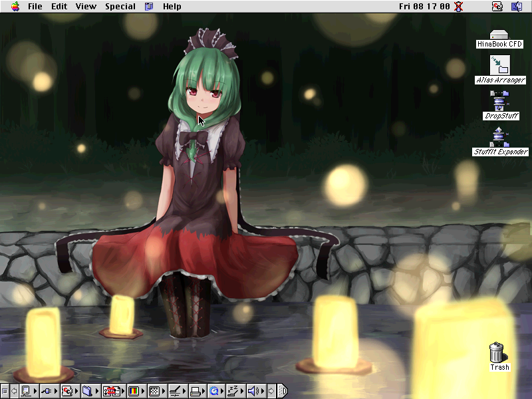Open the Help menu
Viewport: 532px width, 399px height.
pos(172,7)
